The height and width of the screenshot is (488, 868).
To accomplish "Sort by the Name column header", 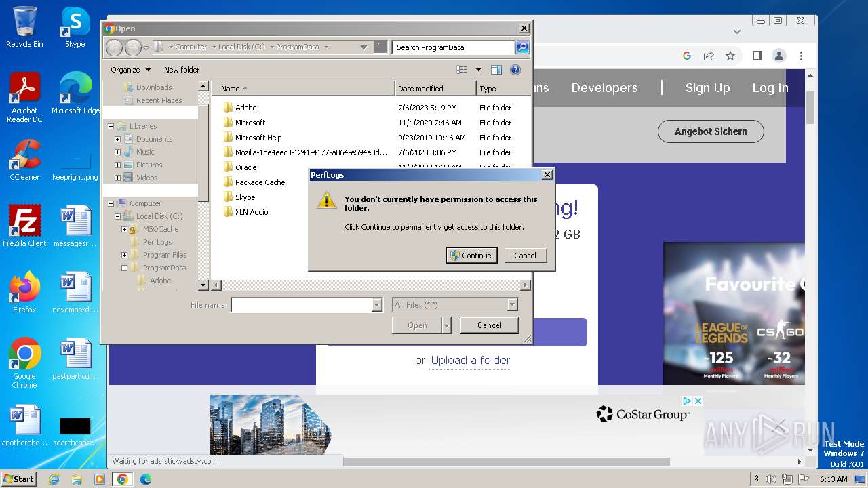I will 302,89.
